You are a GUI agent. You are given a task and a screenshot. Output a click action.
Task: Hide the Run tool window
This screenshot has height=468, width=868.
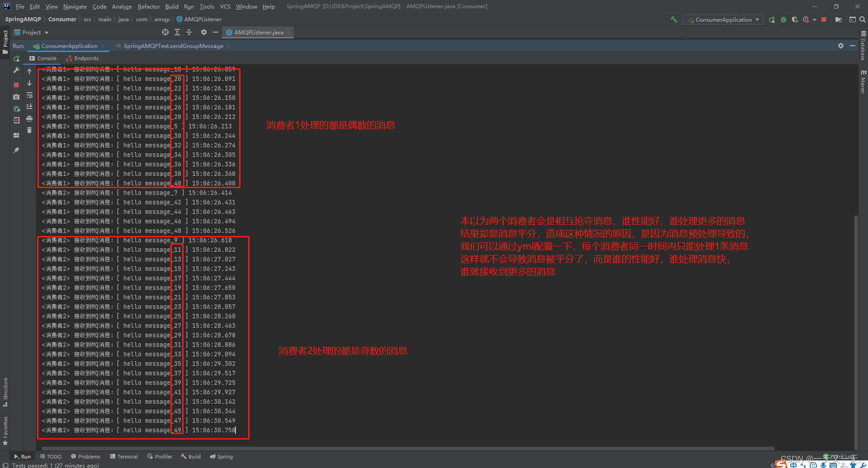[x=853, y=46]
